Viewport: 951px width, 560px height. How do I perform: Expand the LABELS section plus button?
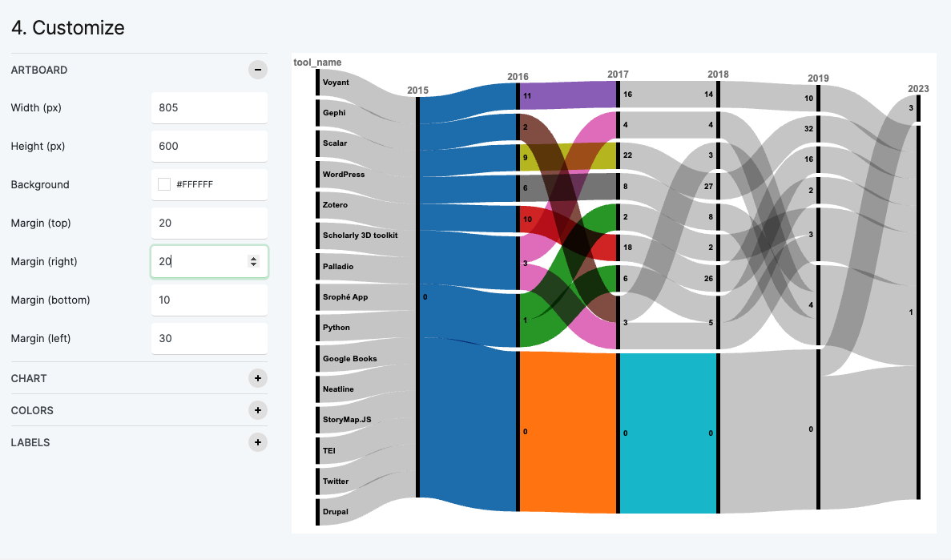pyautogui.click(x=258, y=442)
